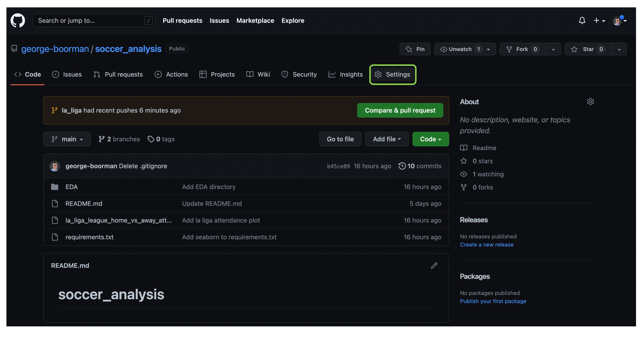Click the star icon beside 0 stars
Viewport: 644px width, 341px height.
(x=464, y=161)
